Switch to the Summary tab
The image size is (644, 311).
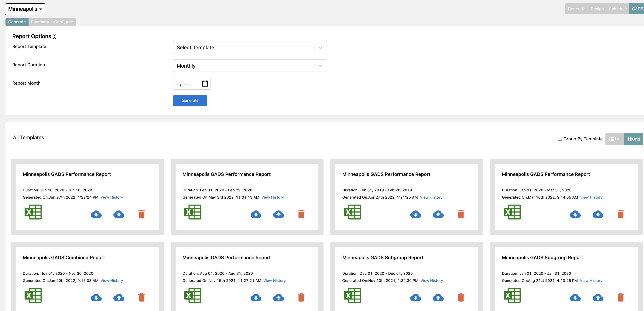[x=40, y=22]
